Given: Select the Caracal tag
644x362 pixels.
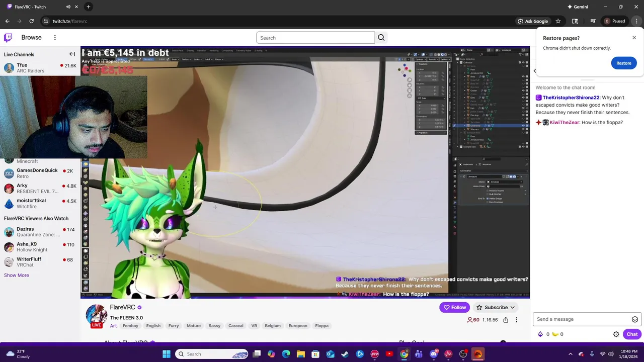Looking at the screenshot, I should (236, 326).
